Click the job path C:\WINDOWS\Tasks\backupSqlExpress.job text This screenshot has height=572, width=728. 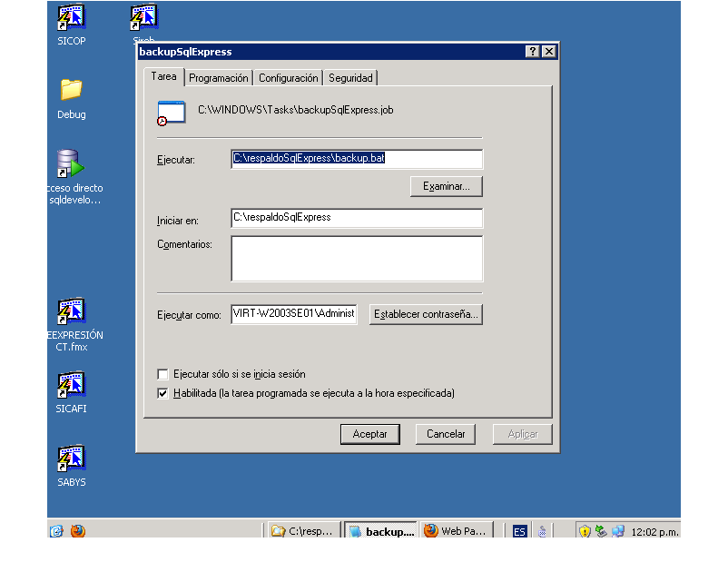click(x=296, y=110)
